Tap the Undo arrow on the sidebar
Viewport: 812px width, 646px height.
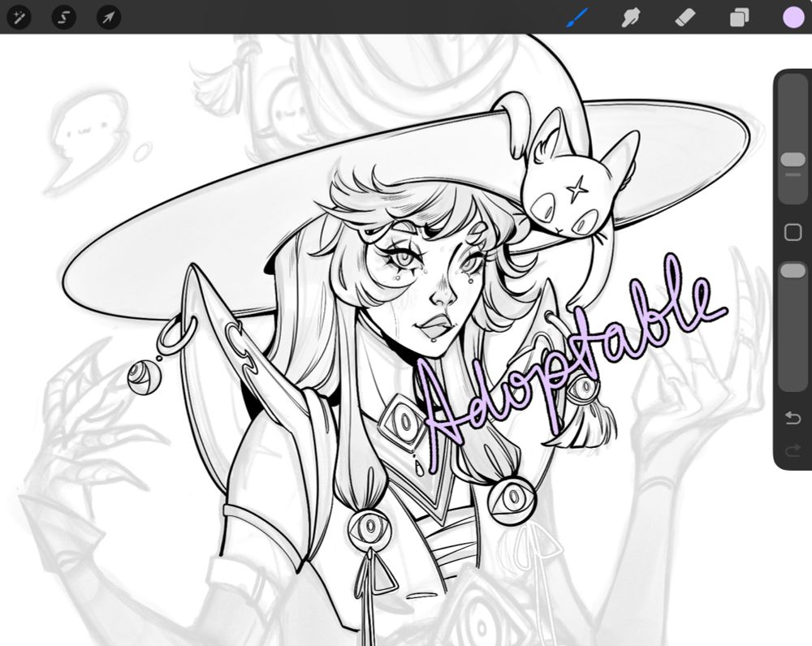792,417
